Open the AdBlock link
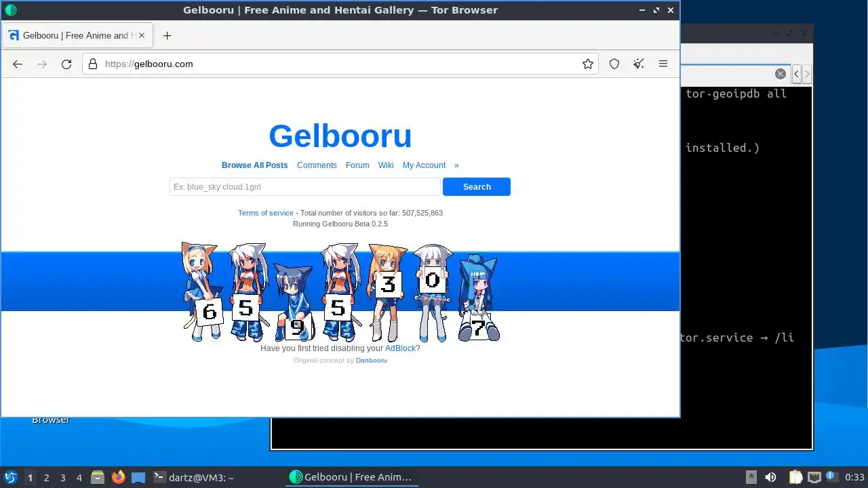Viewport: 868px width, 488px height. click(x=400, y=348)
